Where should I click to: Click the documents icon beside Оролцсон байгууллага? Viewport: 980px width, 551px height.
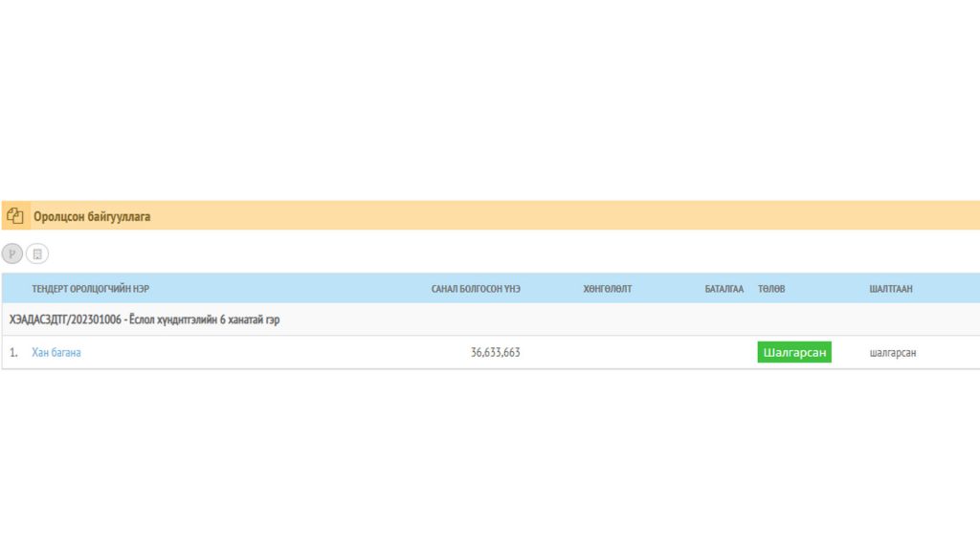tap(15, 215)
